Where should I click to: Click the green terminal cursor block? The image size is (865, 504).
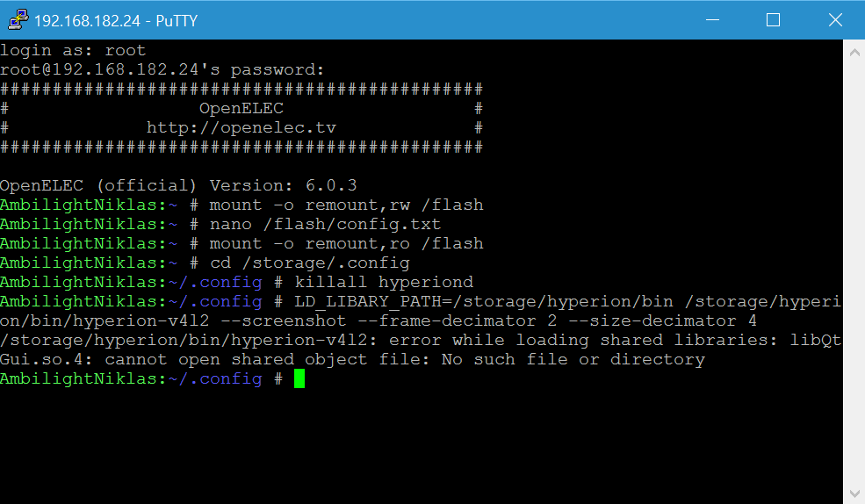(x=299, y=378)
